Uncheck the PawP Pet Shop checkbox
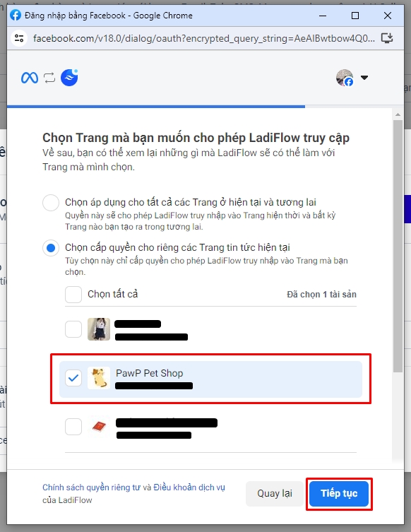The height and width of the screenshot is (532, 411). click(73, 377)
